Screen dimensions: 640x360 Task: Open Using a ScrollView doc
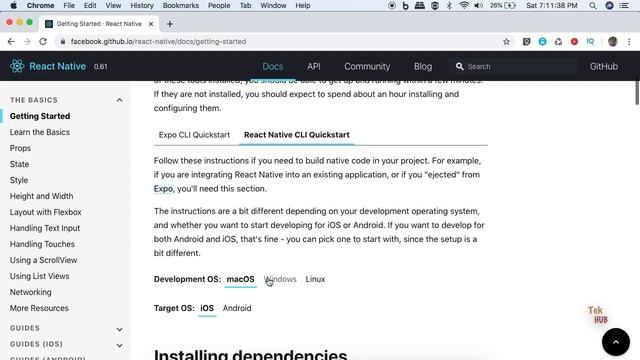[43, 260]
